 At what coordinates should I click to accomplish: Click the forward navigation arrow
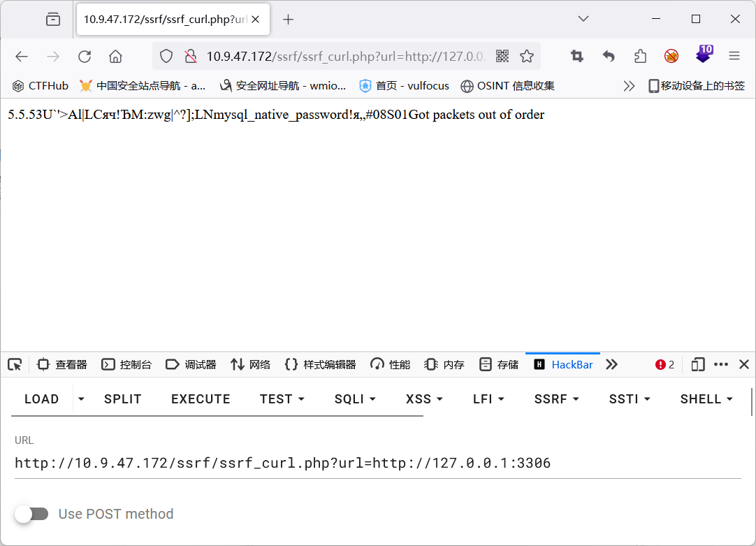coord(53,57)
